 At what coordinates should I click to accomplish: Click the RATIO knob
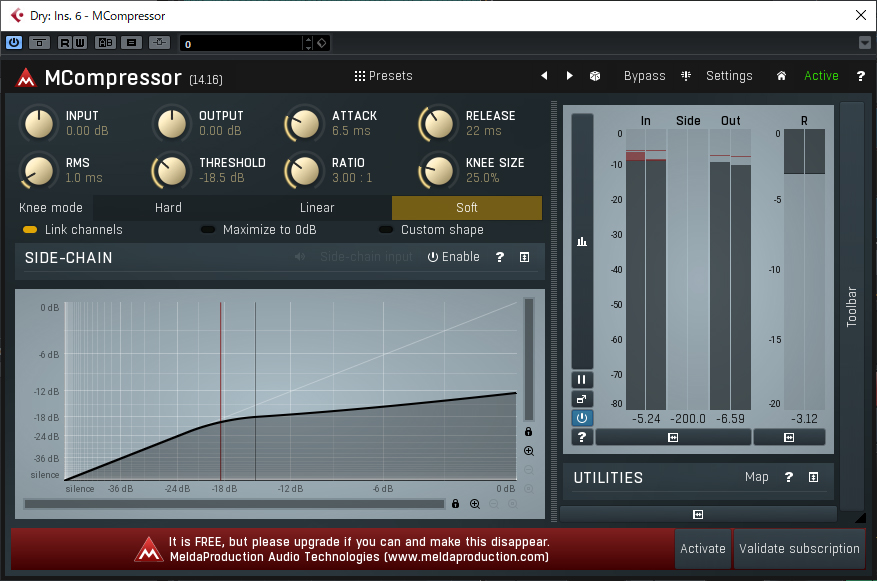point(305,171)
